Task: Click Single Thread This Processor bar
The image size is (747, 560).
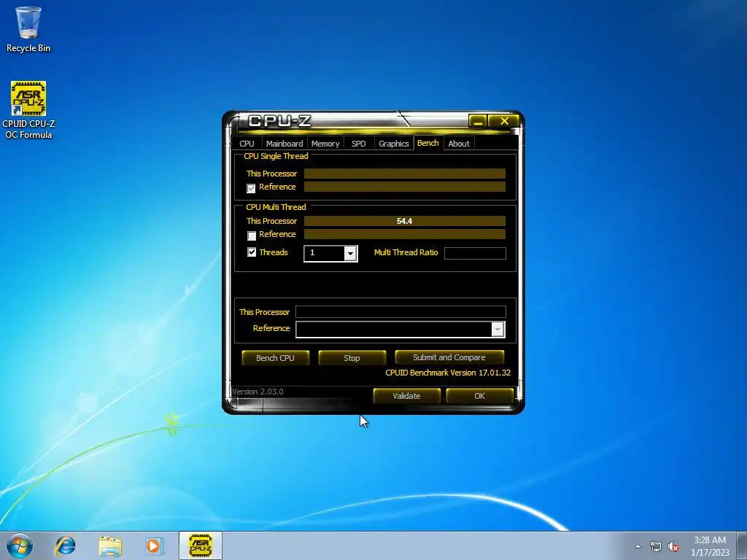Action: [x=404, y=174]
